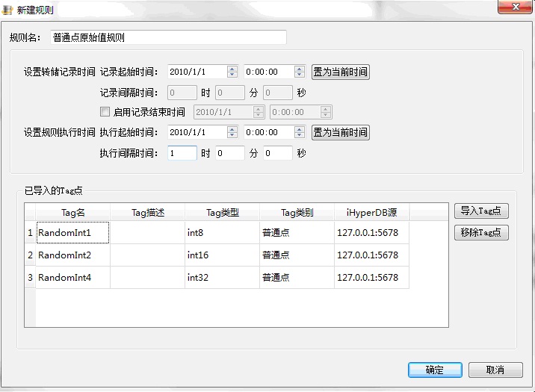This screenshot has height=392, width=535.
Task: Select the RandomInt2 tag cell
Action: (x=72, y=255)
